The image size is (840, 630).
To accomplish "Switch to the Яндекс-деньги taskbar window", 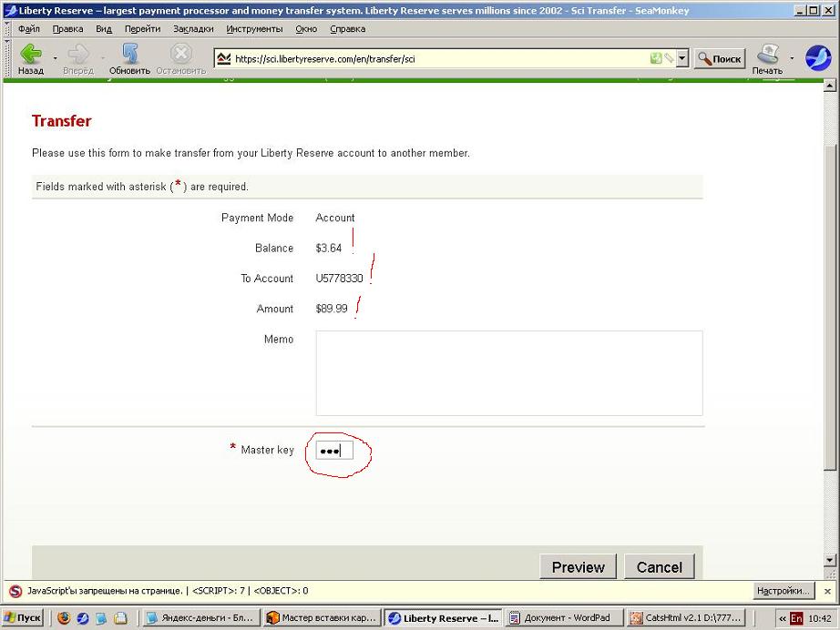I will [201, 617].
